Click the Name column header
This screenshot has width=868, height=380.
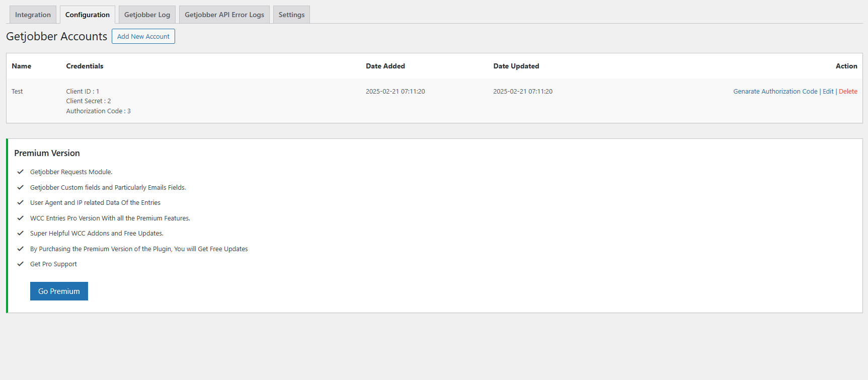click(22, 66)
